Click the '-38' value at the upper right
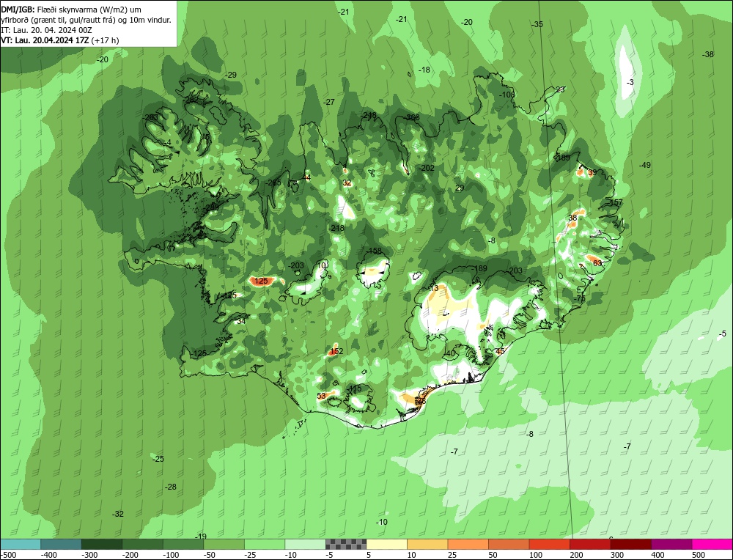 (708, 54)
